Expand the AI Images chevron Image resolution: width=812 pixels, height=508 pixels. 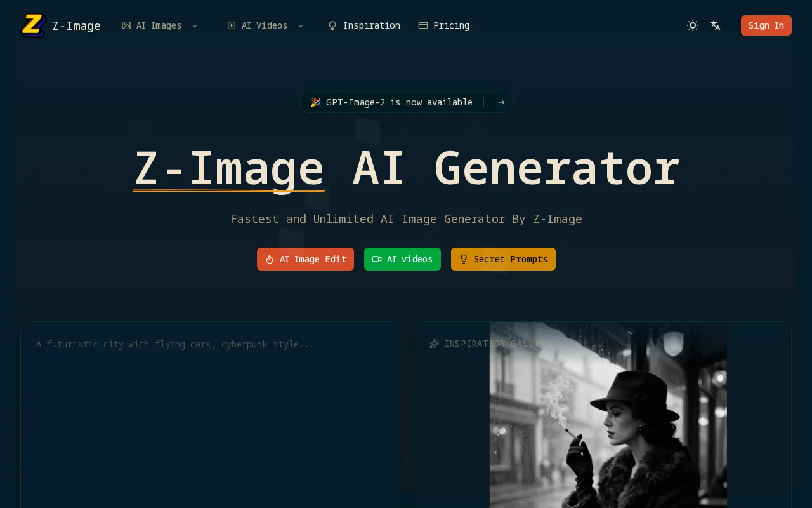tap(195, 25)
